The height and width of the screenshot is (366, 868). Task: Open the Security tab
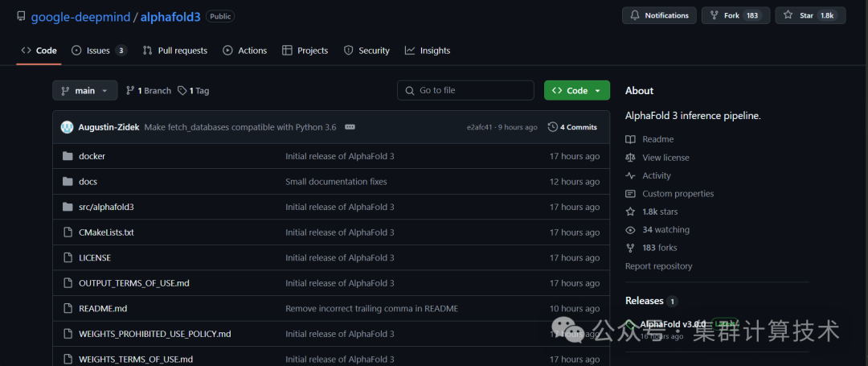(x=366, y=51)
